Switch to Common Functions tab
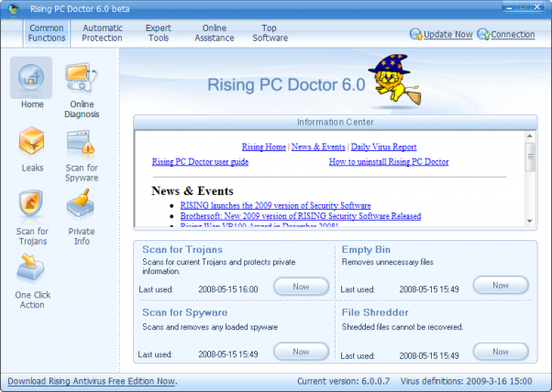This screenshot has height=392, width=552. (47, 33)
